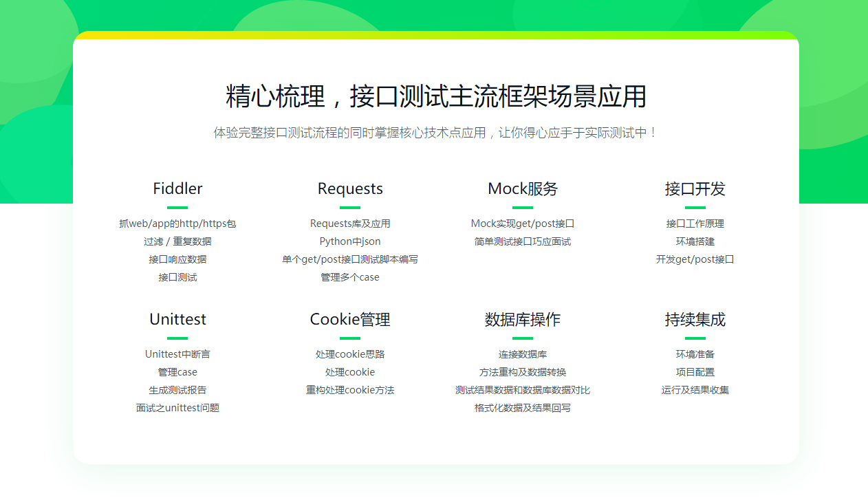Click 测试结果数据和数据库数据对比 item
Screen dimensions: 868x500
[x=523, y=390]
